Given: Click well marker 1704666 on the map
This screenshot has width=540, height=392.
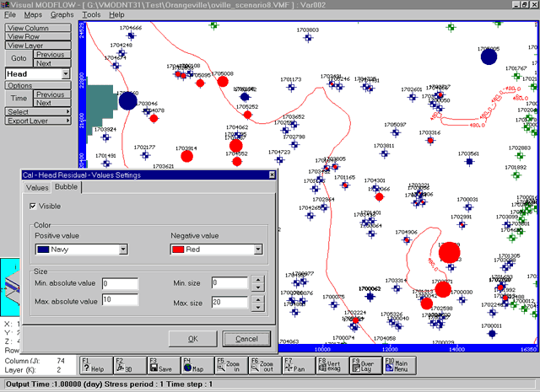Looking at the screenshot, I should 131,35.
